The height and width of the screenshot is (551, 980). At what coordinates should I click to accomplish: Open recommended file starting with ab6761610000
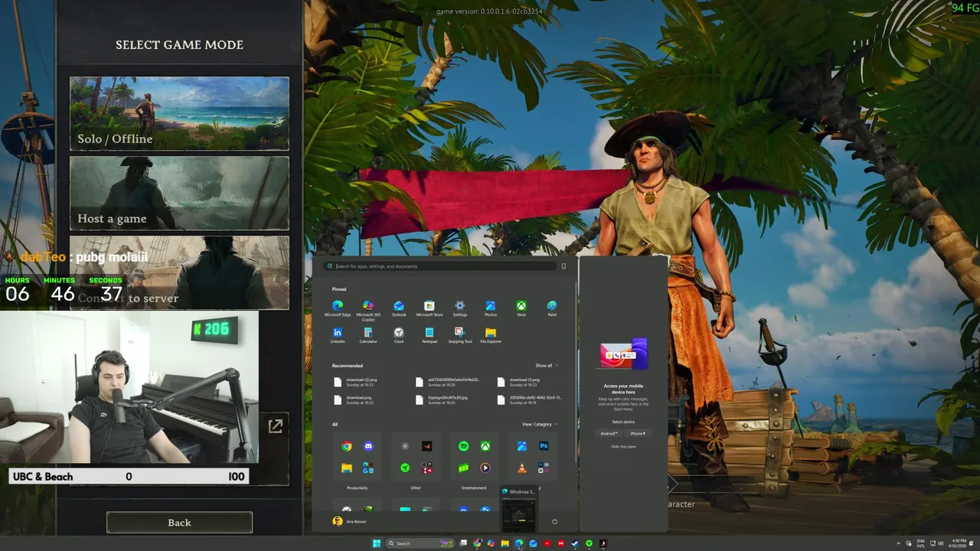coord(447,382)
